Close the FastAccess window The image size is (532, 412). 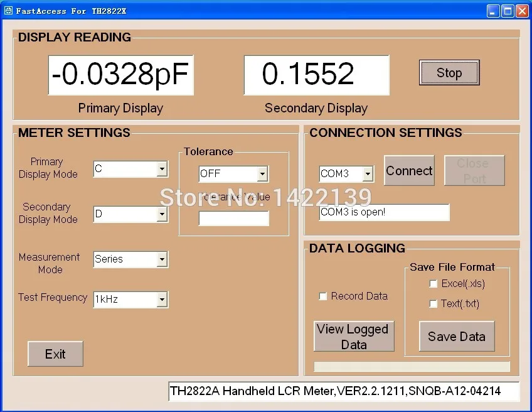point(522,11)
